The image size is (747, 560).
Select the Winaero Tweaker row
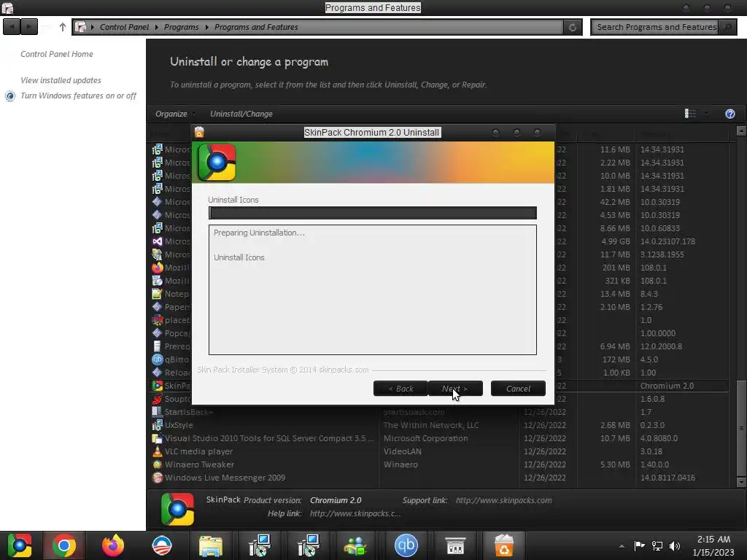(x=439, y=464)
